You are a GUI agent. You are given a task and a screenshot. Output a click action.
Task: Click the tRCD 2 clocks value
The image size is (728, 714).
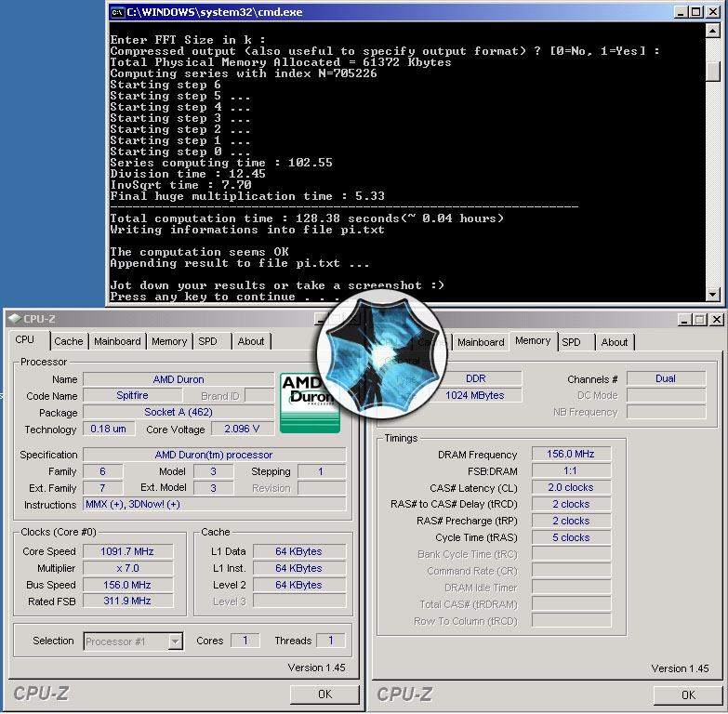point(571,504)
